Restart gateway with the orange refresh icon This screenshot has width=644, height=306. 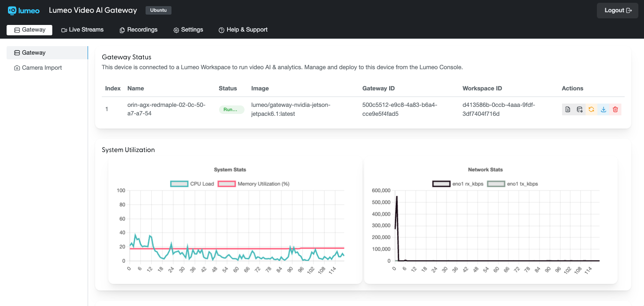coord(592,109)
